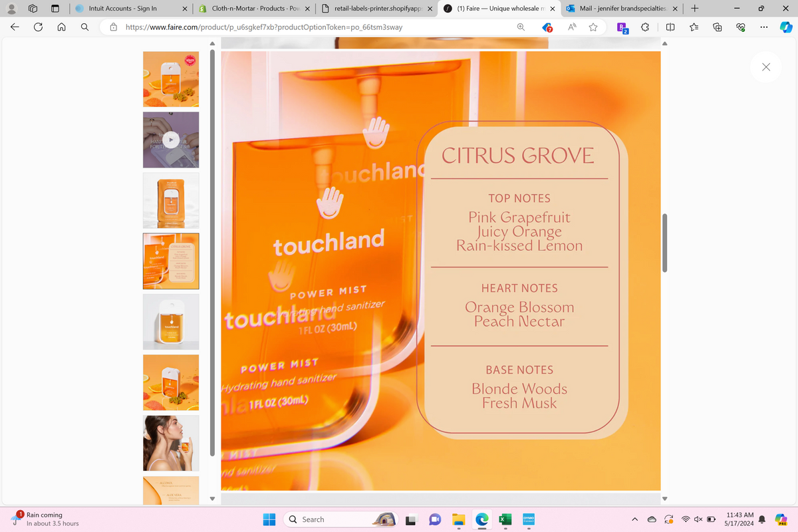Open the profile avatar icon
Screen dimensions: 798x532
[11, 9]
